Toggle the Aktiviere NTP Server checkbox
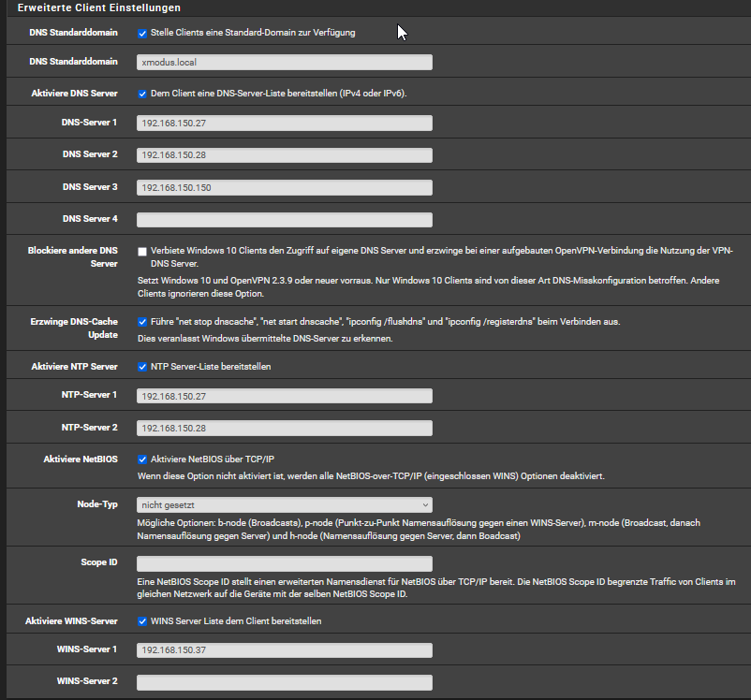 142,367
